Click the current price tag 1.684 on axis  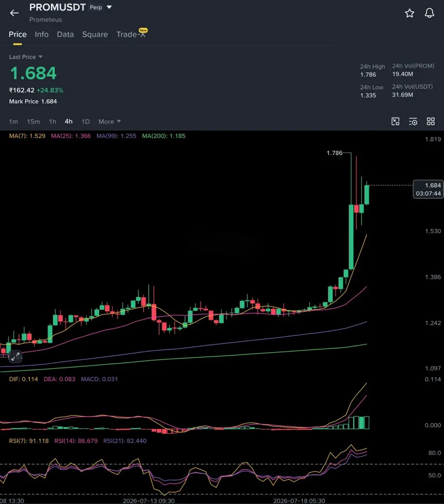[x=428, y=189]
